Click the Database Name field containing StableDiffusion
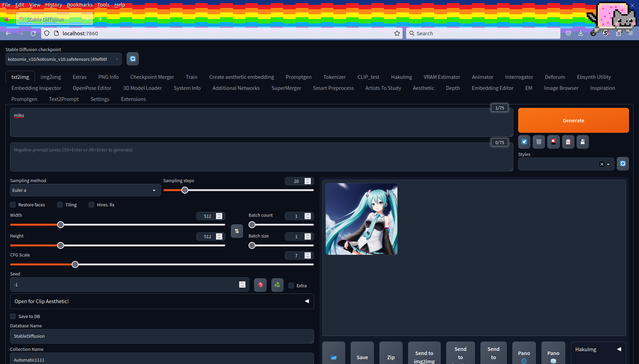Viewport: 639px width, 364px height. click(162, 336)
